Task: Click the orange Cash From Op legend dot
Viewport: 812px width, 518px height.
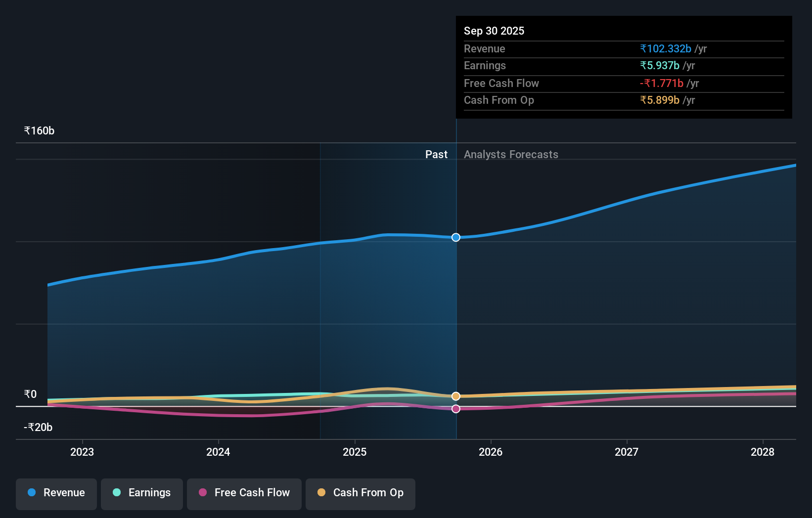Action: [321, 493]
